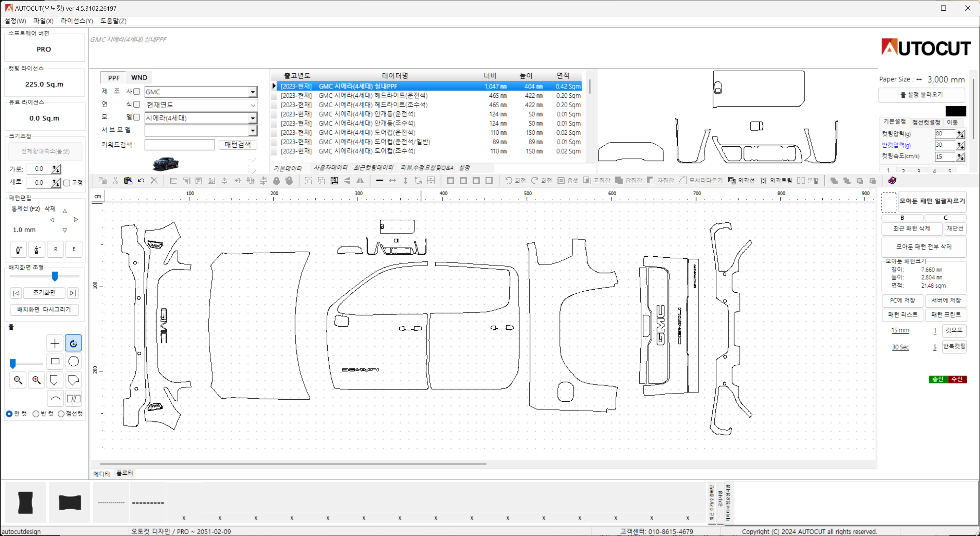Image resolution: width=980 pixels, height=536 pixels.
Task: Select the arc curve tool
Action: [55, 399]
